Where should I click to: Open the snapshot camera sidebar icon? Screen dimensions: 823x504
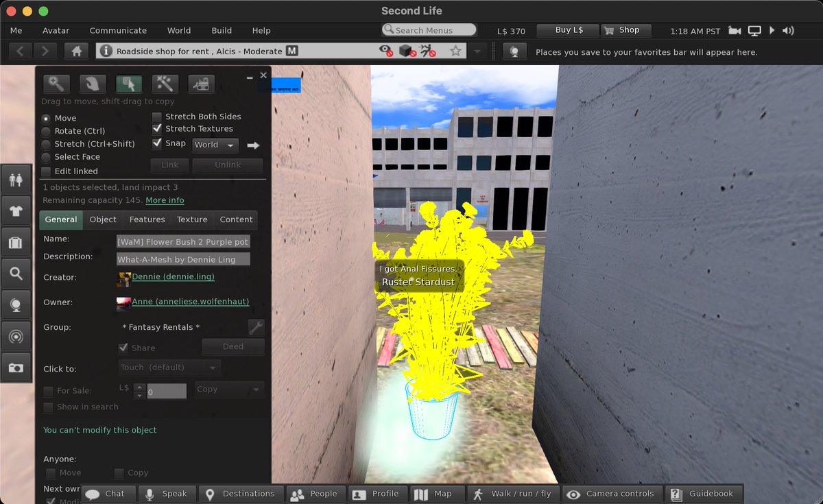(16, 368)
